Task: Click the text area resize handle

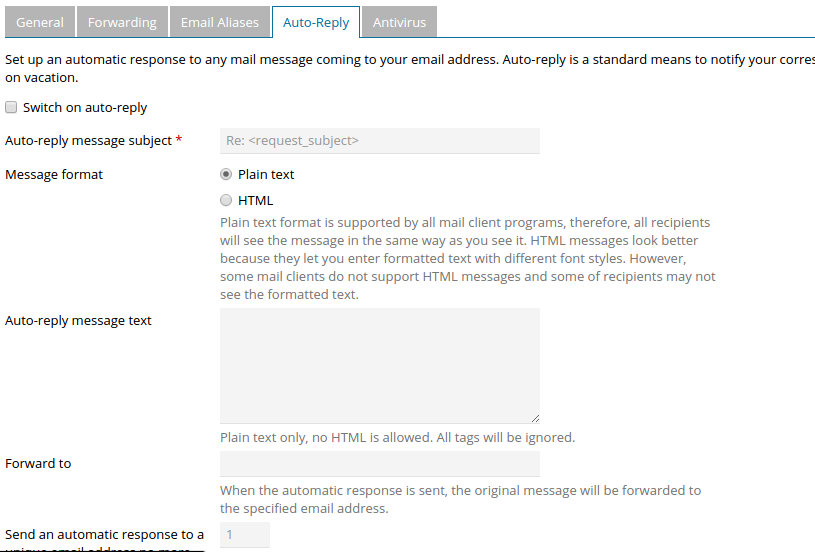Action: 535,418
